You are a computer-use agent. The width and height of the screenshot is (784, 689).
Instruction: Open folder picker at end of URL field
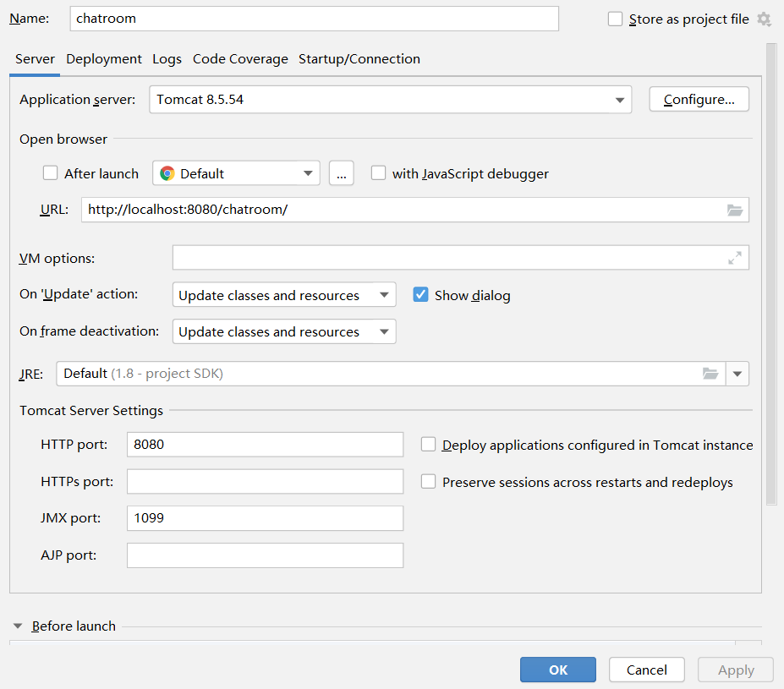[735, 210]
